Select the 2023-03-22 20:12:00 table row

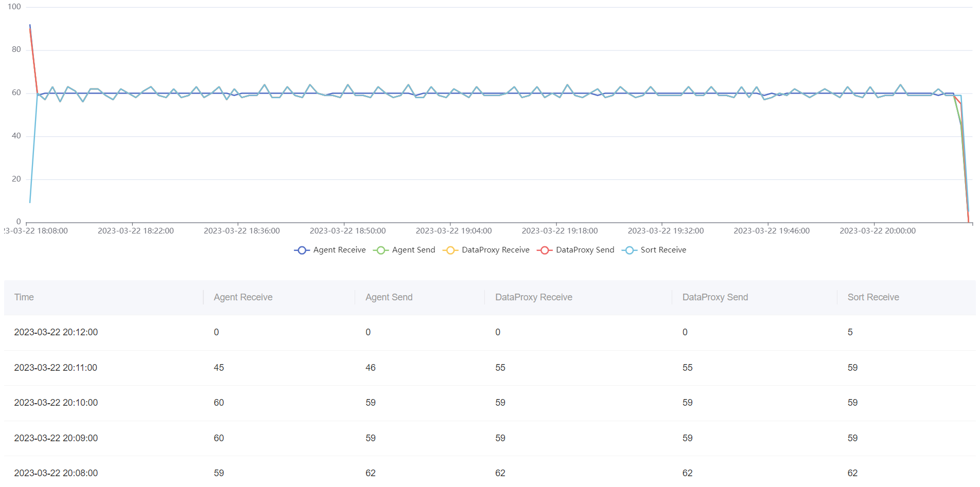[56, 332]
